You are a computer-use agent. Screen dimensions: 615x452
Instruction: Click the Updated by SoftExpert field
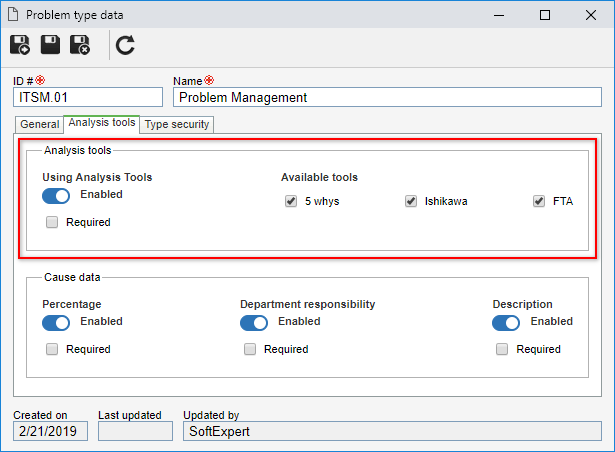(x=392, y=431)
